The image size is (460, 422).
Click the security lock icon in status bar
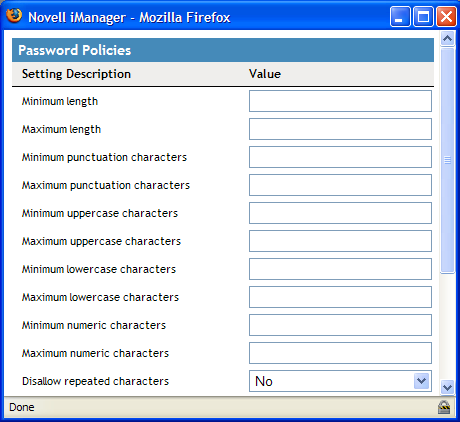444,407
